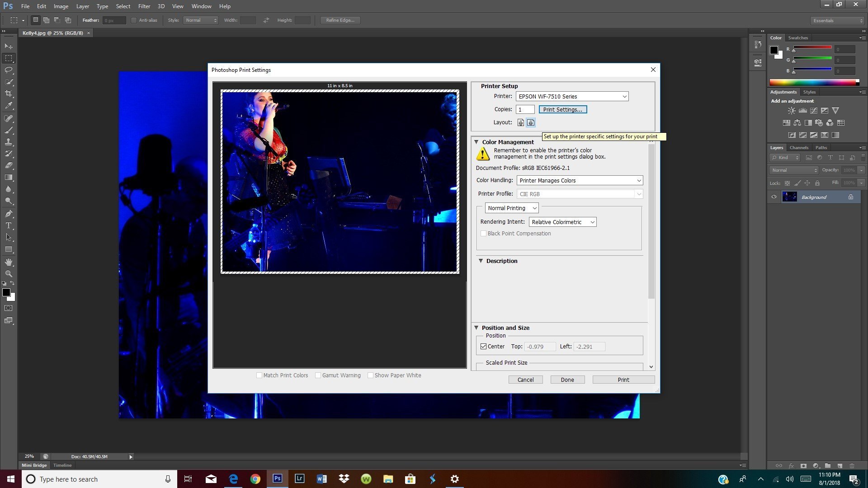The image size is (868, 488).
Task: Click the Print Settings button
Action: (562, 109)
